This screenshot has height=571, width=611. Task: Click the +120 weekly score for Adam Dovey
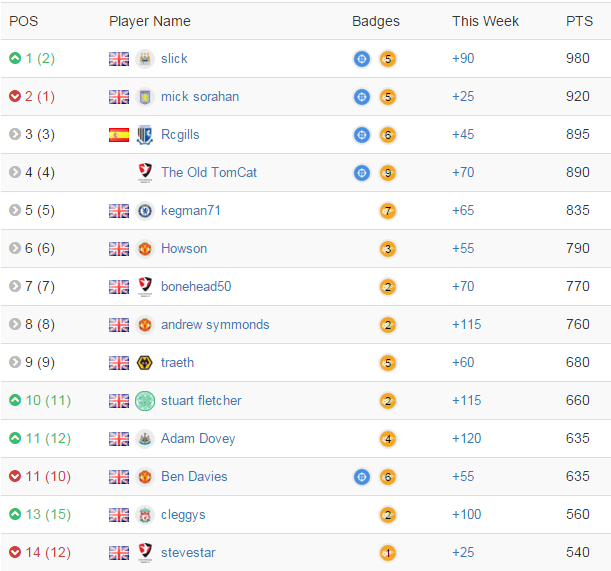pyautogui.click(x=466, y=438)
